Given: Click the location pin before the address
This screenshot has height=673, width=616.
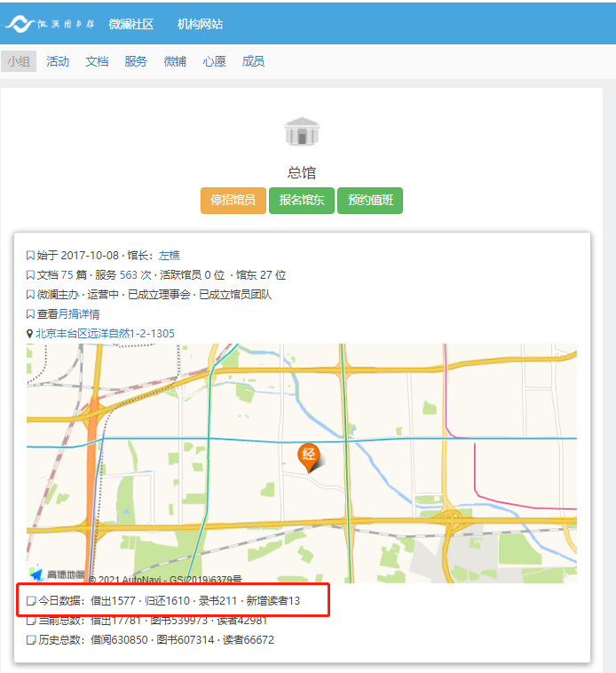Looking at the screenshot, I should click(29, 334).
